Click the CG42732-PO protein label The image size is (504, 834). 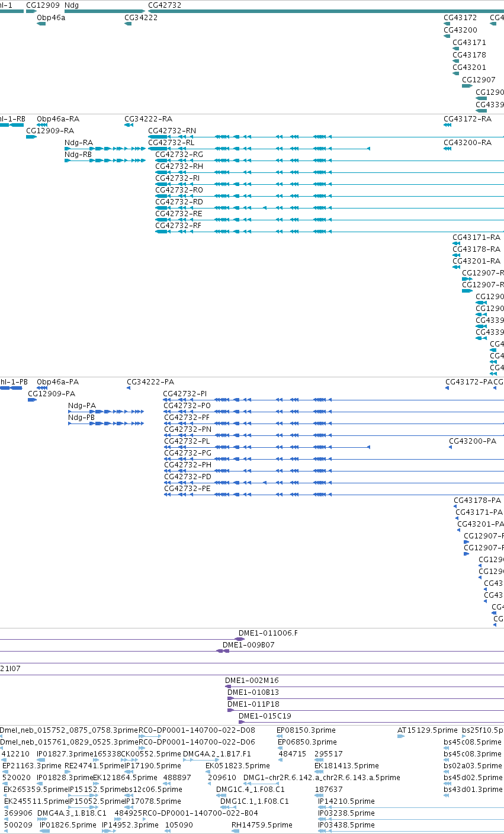187,406
